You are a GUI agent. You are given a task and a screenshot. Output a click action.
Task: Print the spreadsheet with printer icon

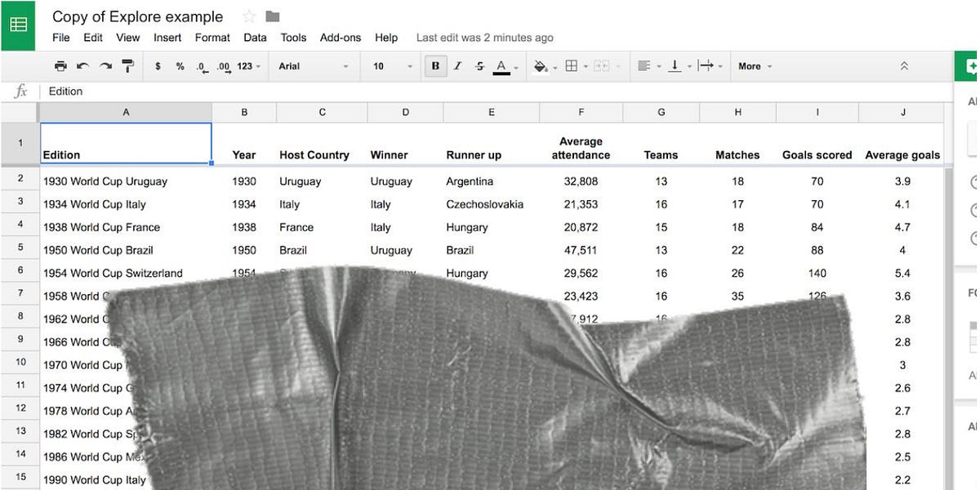click(60, 66)
